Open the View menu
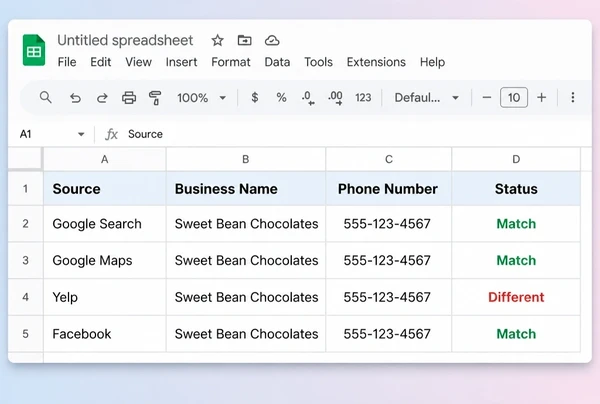The height and width of the screenshot is (404, 600). 139,62
